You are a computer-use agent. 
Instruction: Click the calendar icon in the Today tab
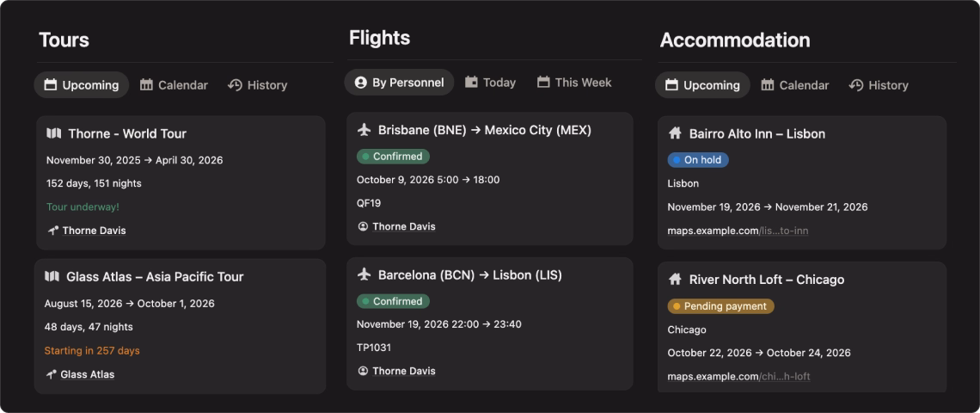[471, 82]
